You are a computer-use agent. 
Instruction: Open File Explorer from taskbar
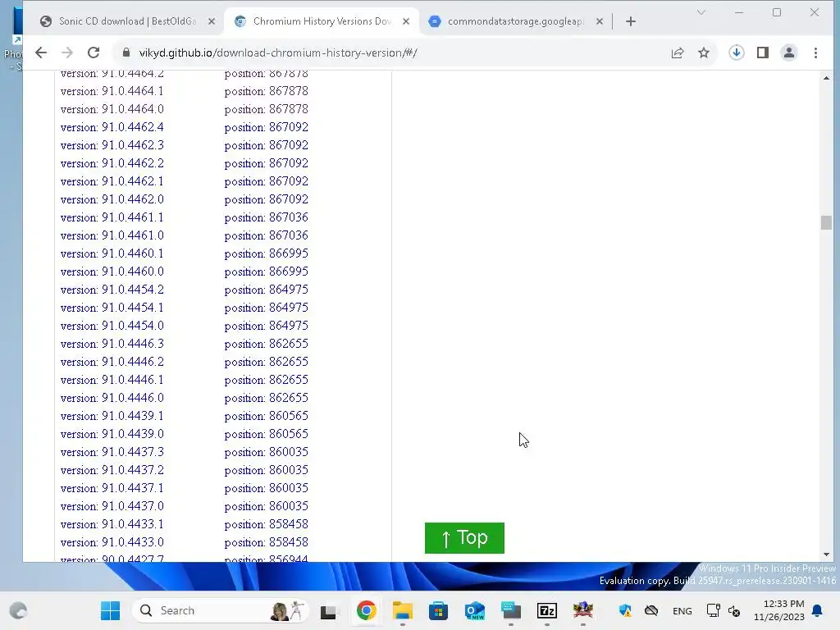[402, 610]
